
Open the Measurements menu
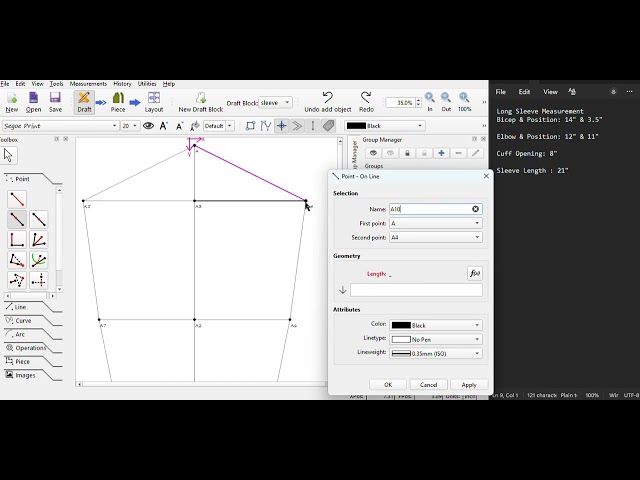[x=88, y=84]
